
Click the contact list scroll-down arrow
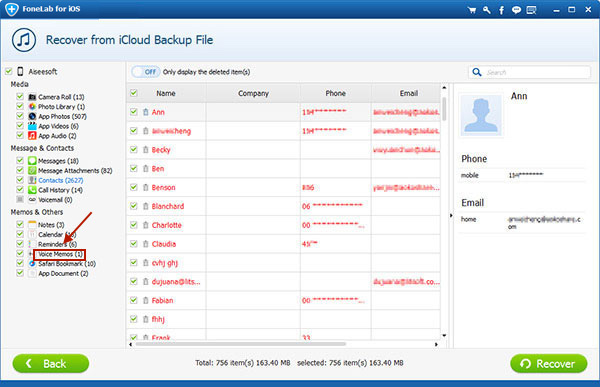tap(444, 336)
